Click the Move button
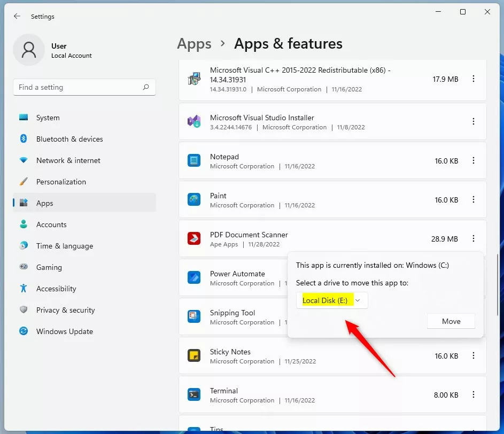504x434 pixels. tap(451, 321)
